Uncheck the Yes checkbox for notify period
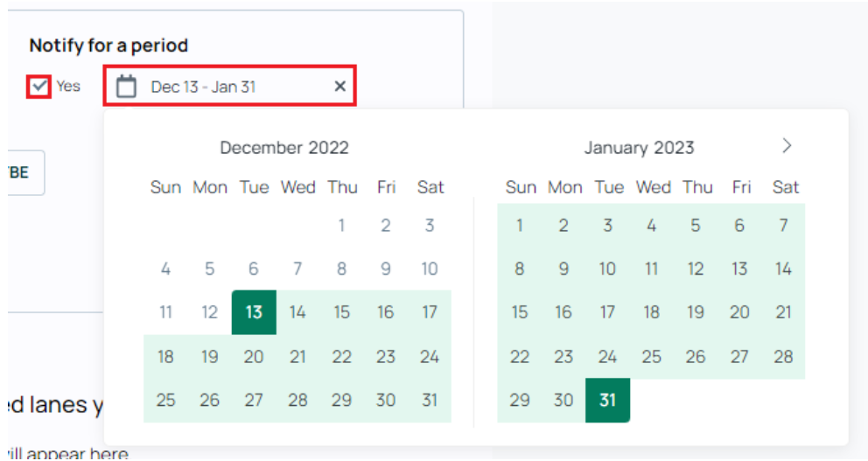 tap(38, 86)
